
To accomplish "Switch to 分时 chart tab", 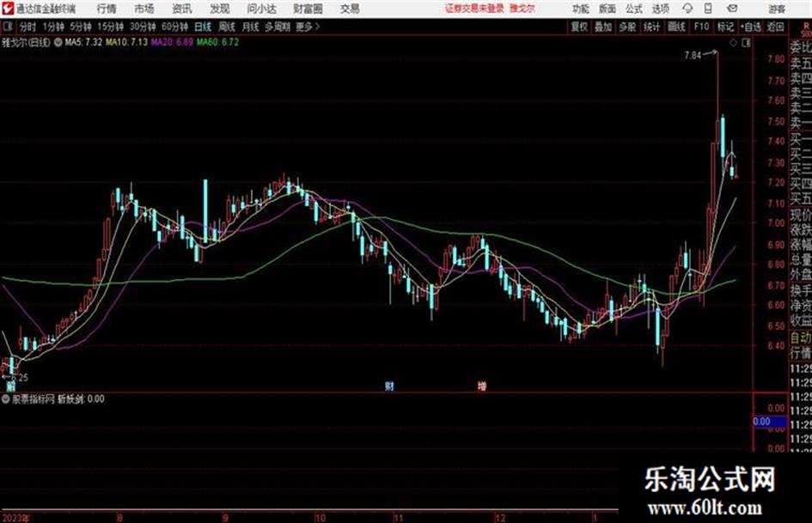I will click(27, 27).
